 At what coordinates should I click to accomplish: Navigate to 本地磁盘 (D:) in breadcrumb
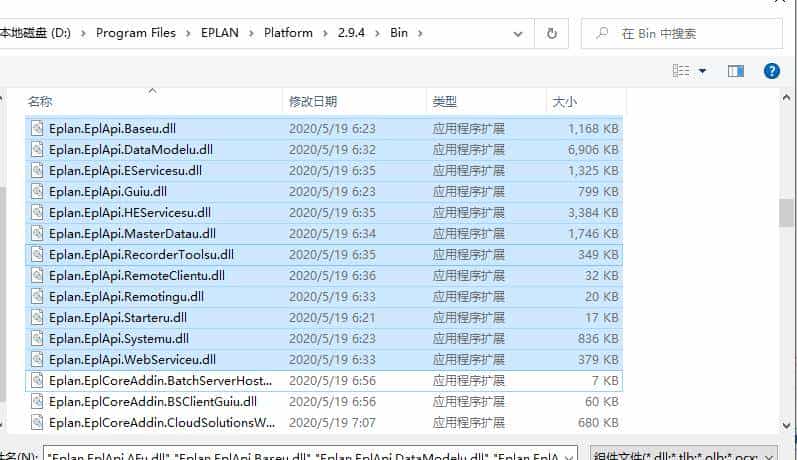coord(35,33)
